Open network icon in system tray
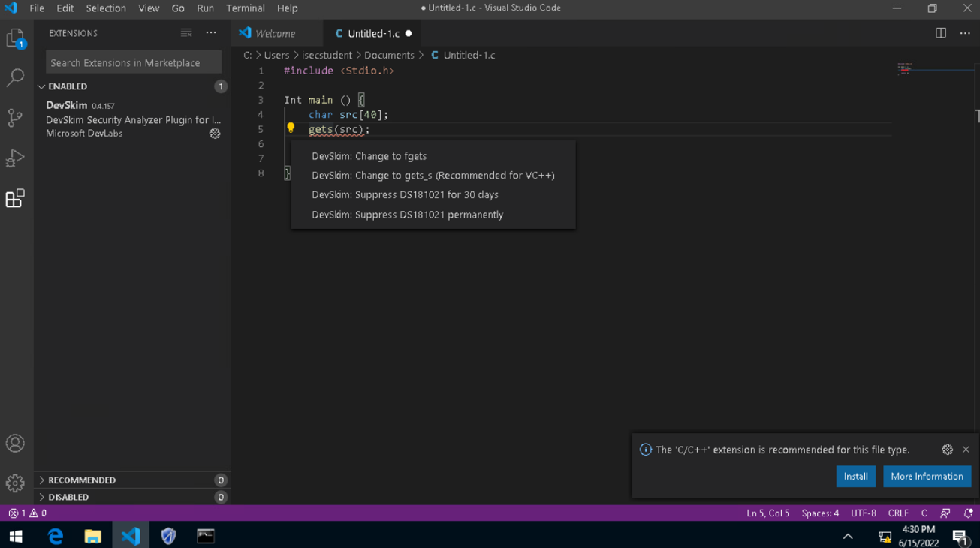Screen dimensions: 980x548 coord(885,536)
